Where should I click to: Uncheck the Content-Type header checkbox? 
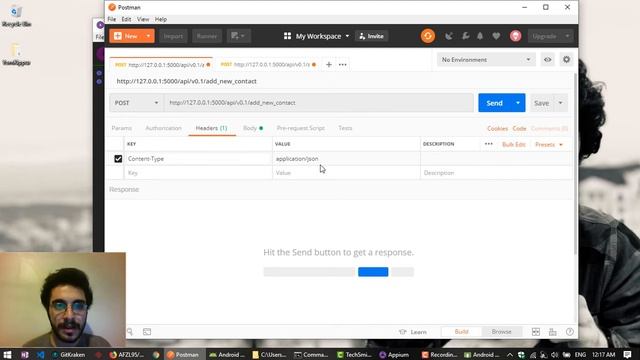coord(118,159)
